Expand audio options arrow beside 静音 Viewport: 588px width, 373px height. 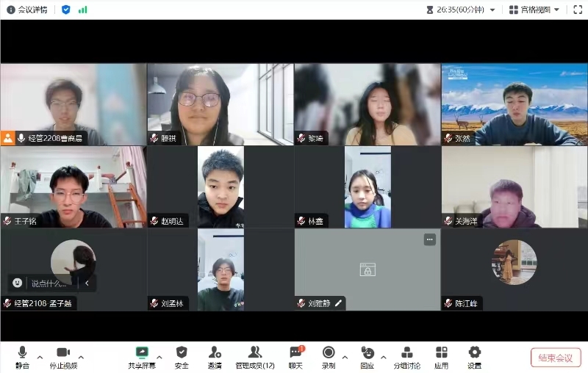[40, 358]
